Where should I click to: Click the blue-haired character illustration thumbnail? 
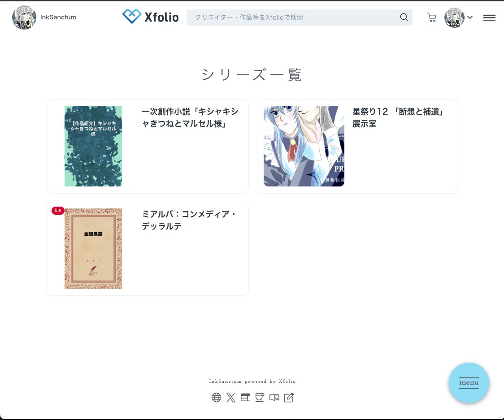pos(304,146)
